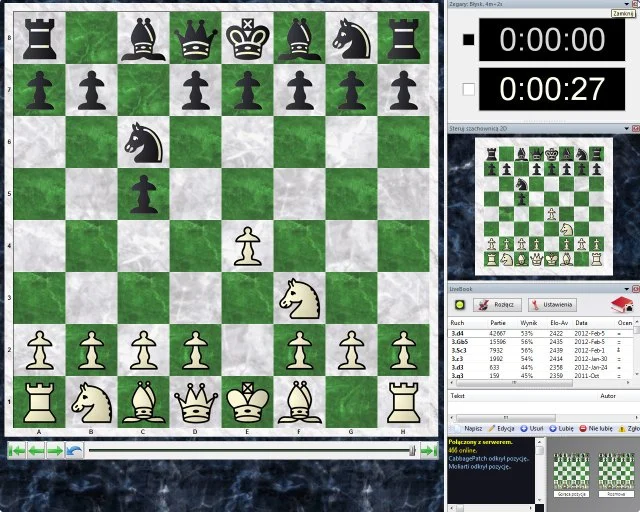Click the white knight on f3
This screenshot has width=640, height=512.
click(x=300, y=297)
